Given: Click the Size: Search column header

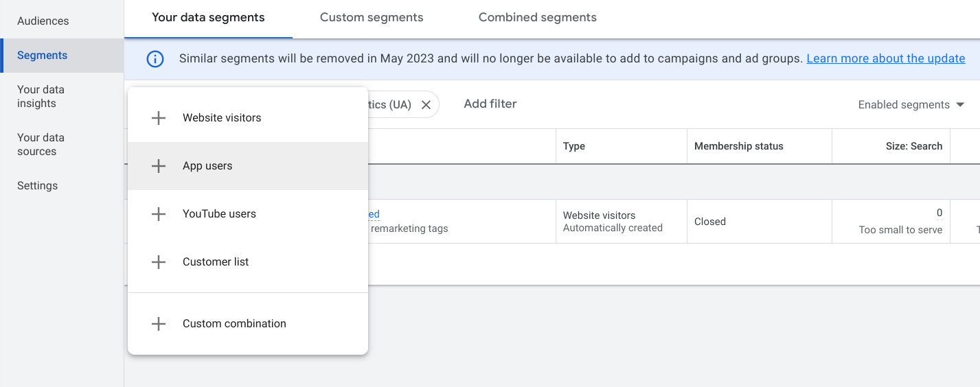Looking at the screenshot, I should coord(913,146).
